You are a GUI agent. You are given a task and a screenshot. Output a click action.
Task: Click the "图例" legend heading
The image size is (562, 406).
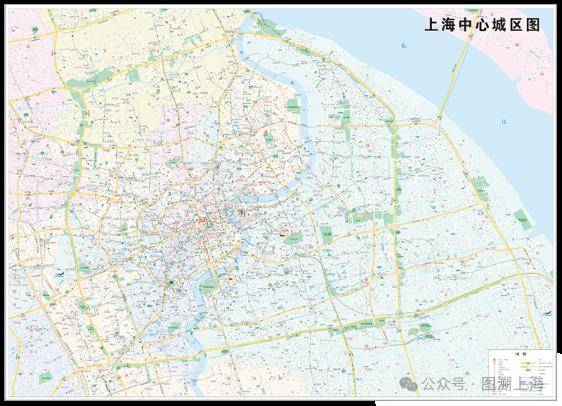pyautogui.click(x=520, y=354)
